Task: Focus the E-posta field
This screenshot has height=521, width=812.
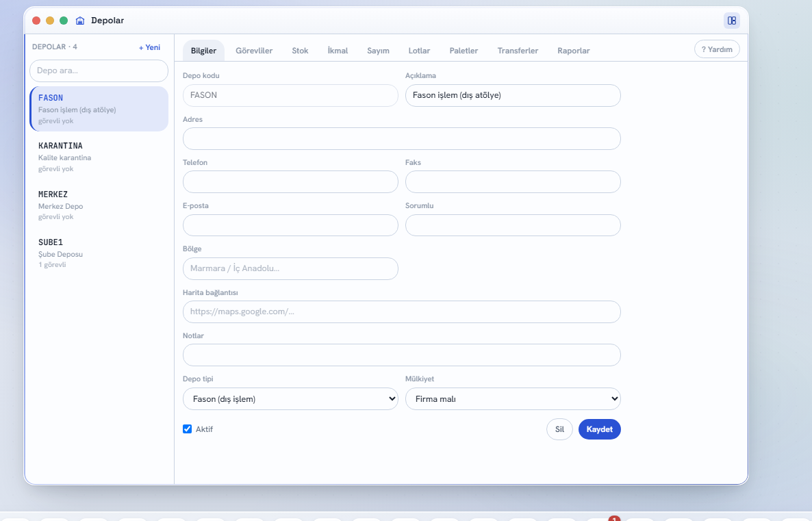Action: [x=290, y=225]
